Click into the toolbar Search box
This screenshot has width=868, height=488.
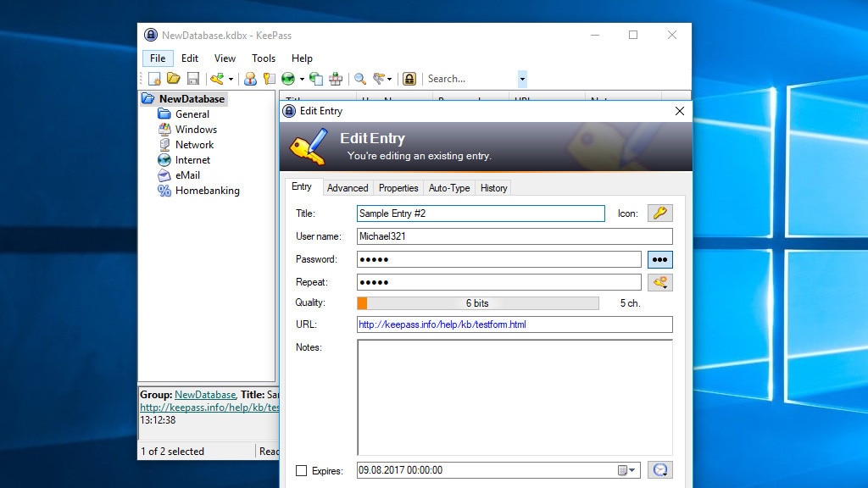471,79
